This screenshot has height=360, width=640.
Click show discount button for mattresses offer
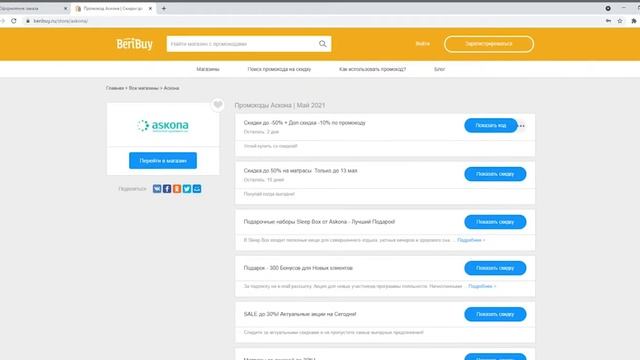(495, 174)
